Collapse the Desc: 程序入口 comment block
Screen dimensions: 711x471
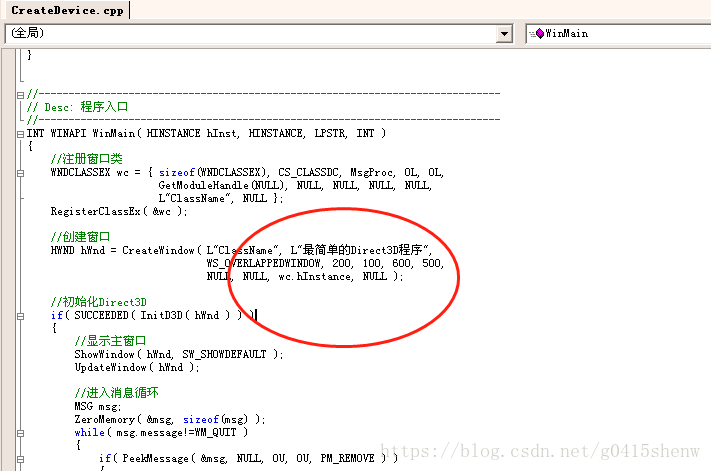pyautogui.click(x=20, y=95)
